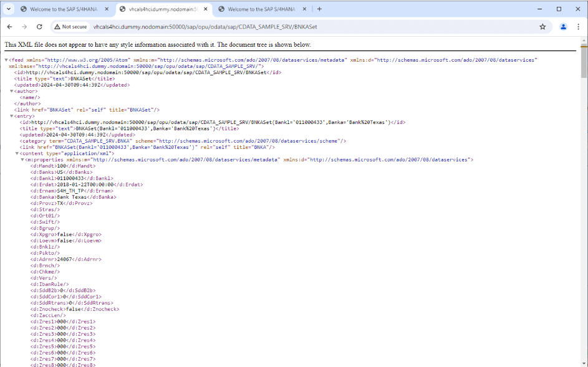Collapse the content XML node

(17, 153)
